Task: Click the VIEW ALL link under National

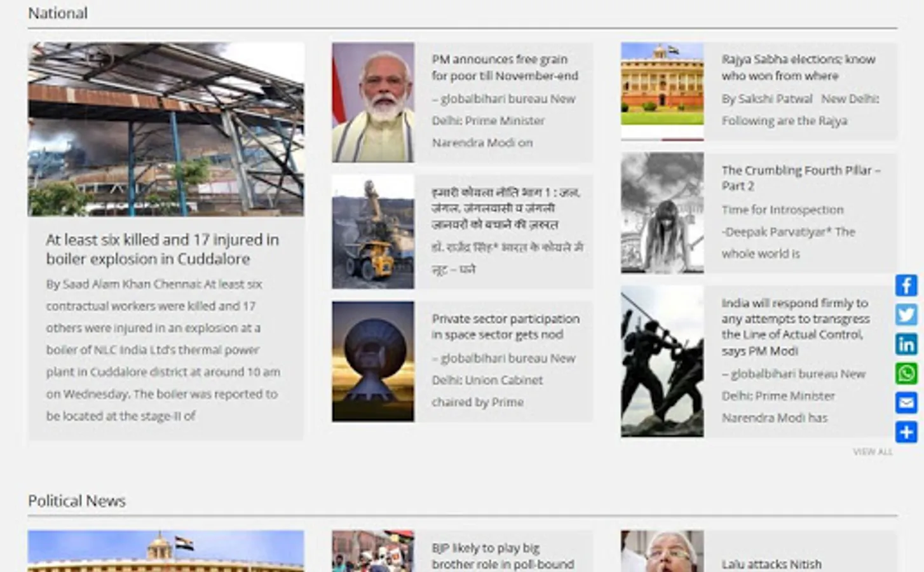Action: (x=873, y=452)
